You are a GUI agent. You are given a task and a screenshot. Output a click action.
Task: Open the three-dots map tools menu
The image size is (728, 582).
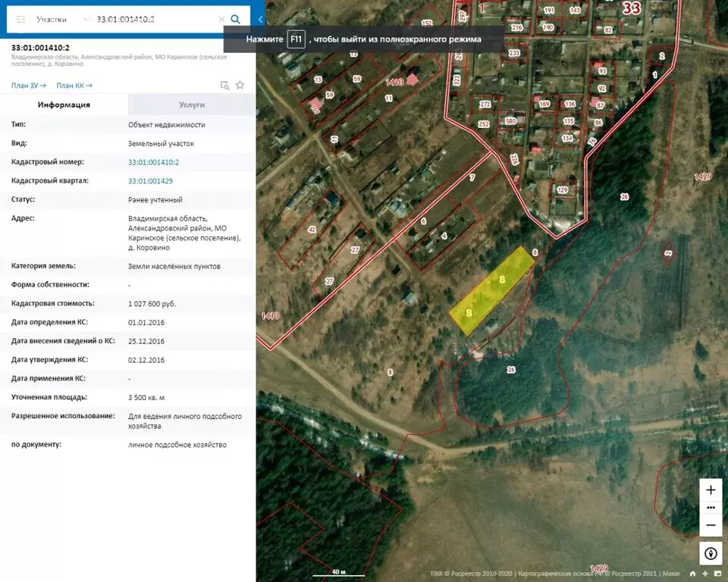(711, 508)
